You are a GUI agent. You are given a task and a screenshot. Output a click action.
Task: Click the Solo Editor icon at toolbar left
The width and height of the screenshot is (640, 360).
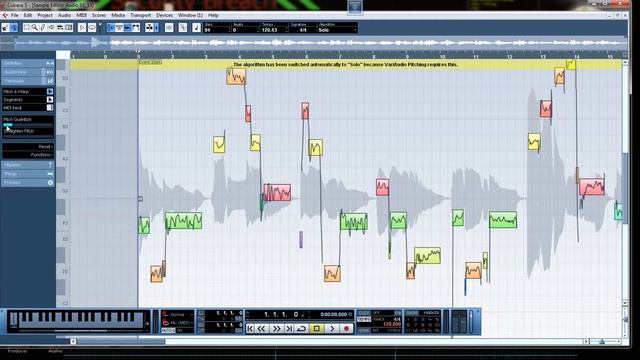[x=5, y=28]
